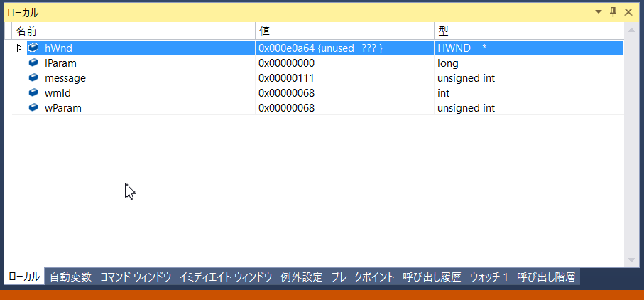This screenshot has height=300, width=644.
Task: Switch to the 呼び出し階層 tab
Action: pyautogui.click(x=545, y=277)
